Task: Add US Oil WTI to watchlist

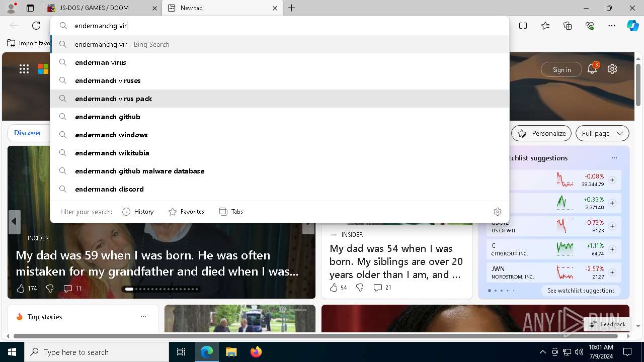Action: click(612, 226)
